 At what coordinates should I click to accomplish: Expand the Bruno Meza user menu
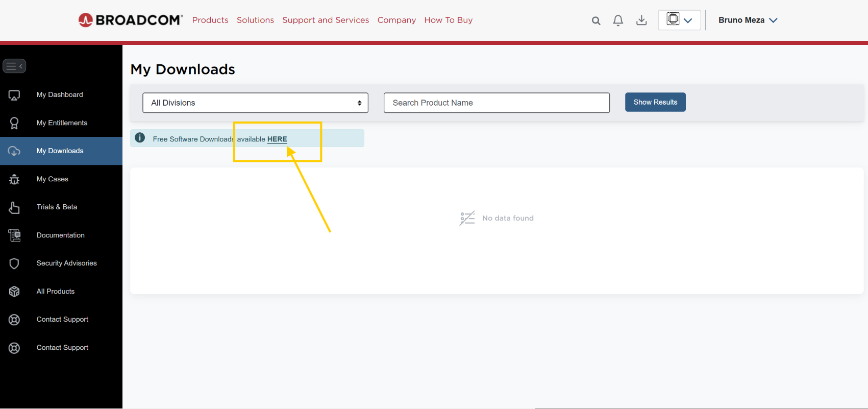[x=748, y=20]
